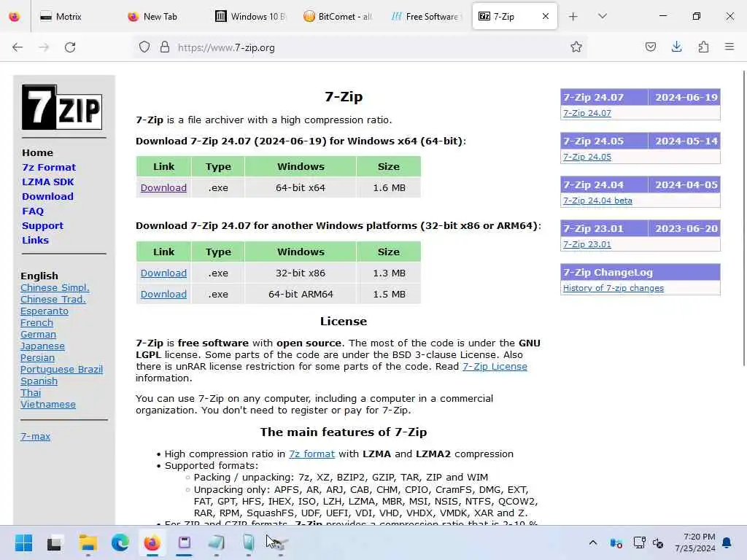Click the Firefox icon on the taskbar
Screen dimensions: 747x560
pyautogui.click(x=152, y=542)
